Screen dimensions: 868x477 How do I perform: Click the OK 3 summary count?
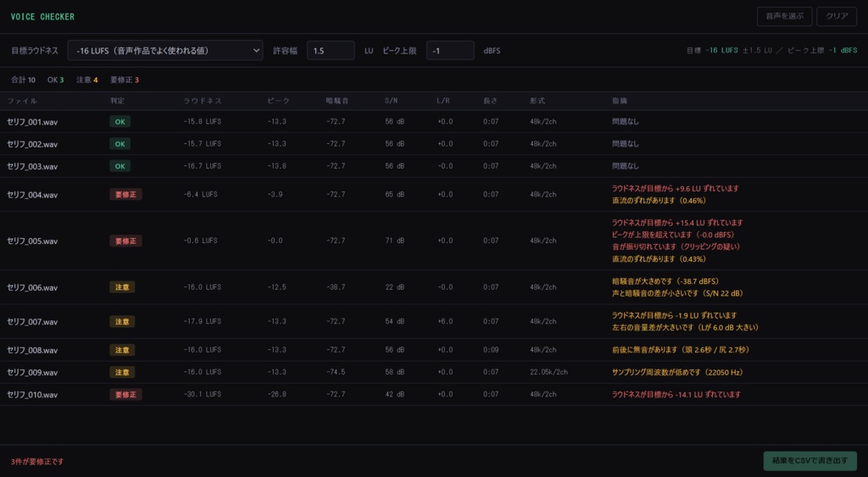point(55,80)
